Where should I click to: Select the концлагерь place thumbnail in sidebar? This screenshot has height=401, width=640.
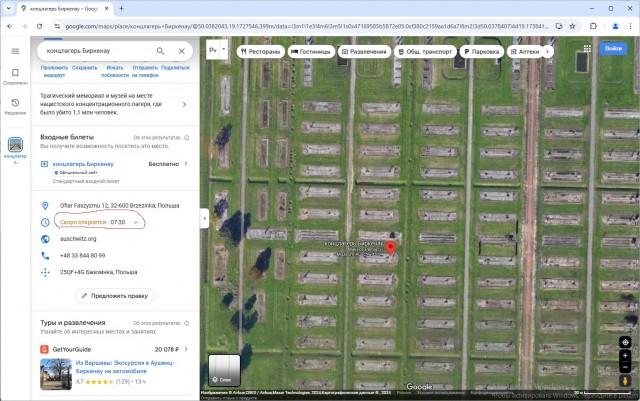click(x=15, y=145)
